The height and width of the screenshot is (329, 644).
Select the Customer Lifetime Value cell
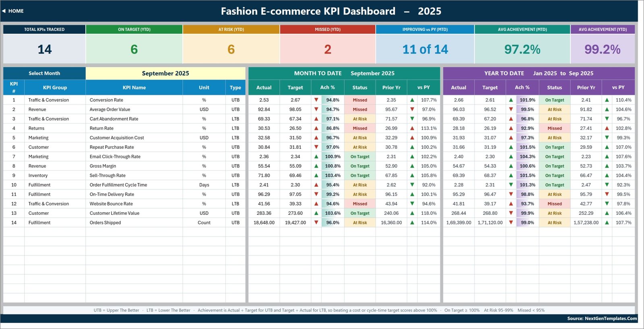[x=134, y=213]
